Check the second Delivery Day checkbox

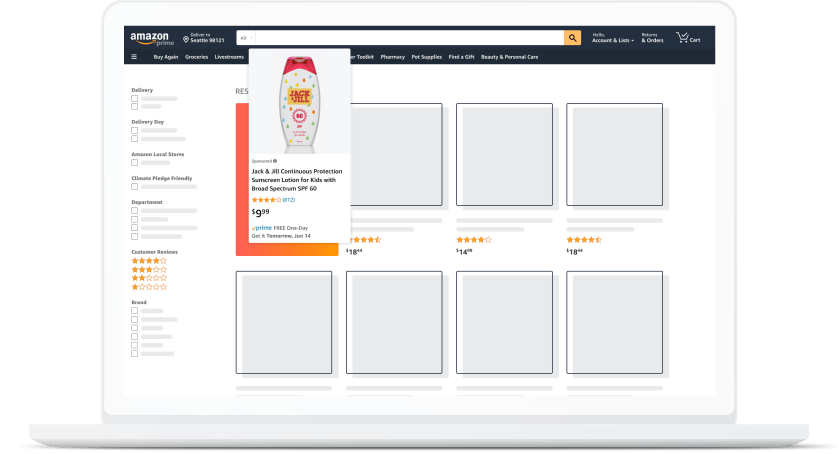click(134, 139)
